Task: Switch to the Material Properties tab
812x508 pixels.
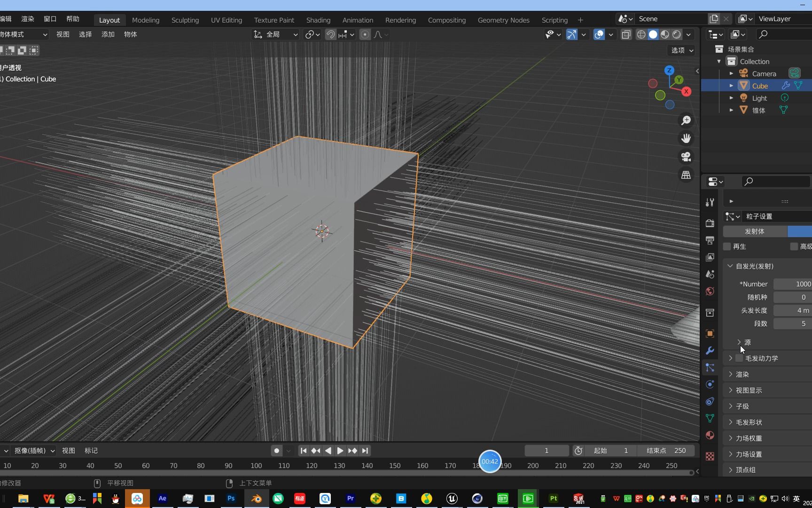Action: pos(710,435)
